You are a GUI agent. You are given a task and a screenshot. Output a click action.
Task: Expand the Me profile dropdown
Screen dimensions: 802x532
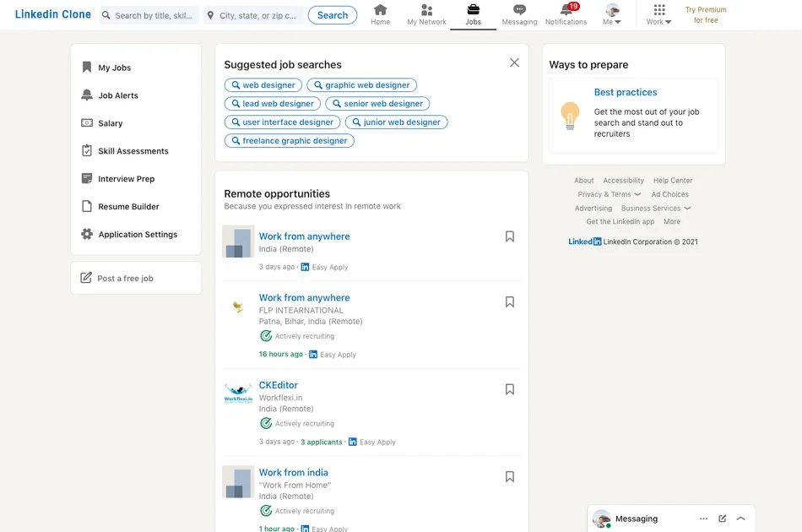(x=612, y=14)
